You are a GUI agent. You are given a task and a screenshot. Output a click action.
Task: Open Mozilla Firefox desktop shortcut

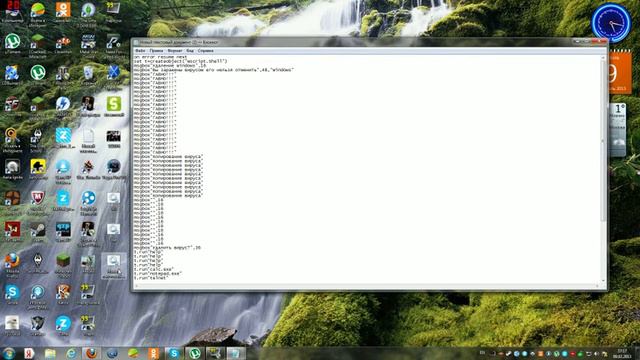coord(12,264)
